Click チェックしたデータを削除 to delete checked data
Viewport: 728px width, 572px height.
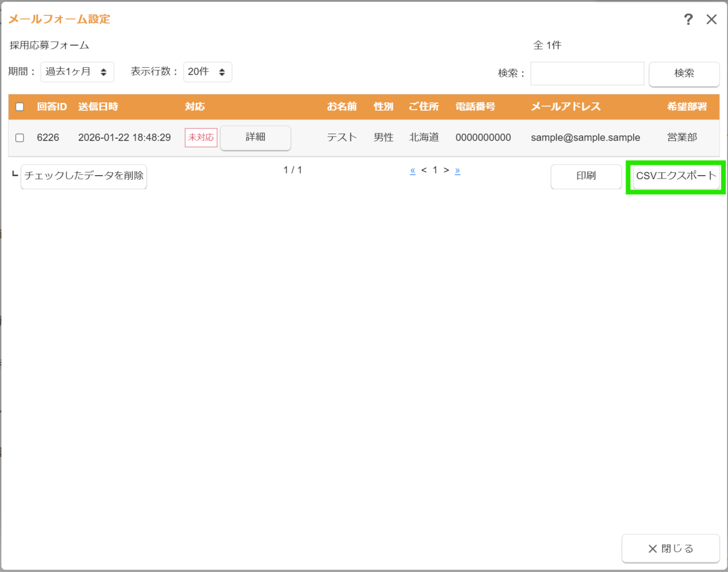83,176
